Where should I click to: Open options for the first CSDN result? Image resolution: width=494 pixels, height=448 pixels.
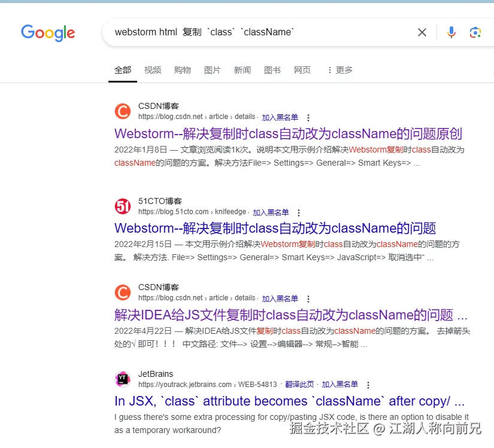(x=308, y=118)
